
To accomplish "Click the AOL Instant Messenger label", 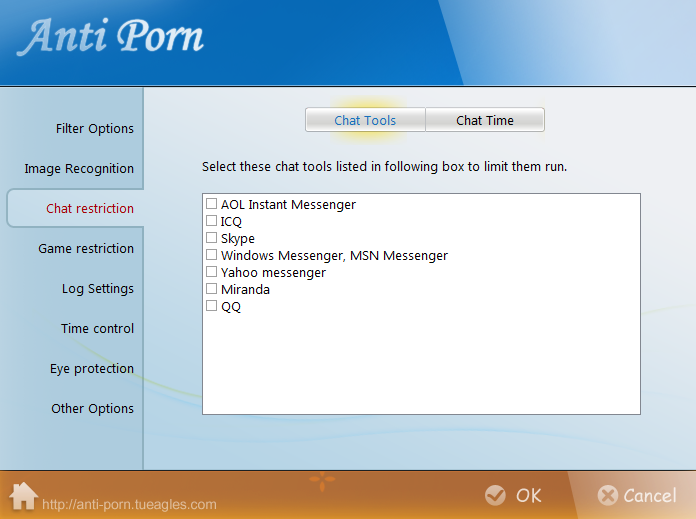I will 288,205.
